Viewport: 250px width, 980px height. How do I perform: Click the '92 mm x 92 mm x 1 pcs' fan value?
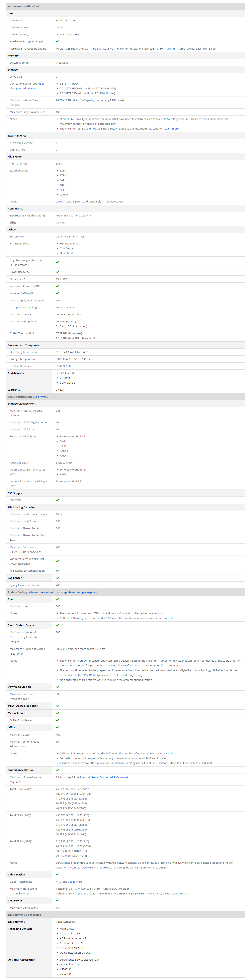70,237
